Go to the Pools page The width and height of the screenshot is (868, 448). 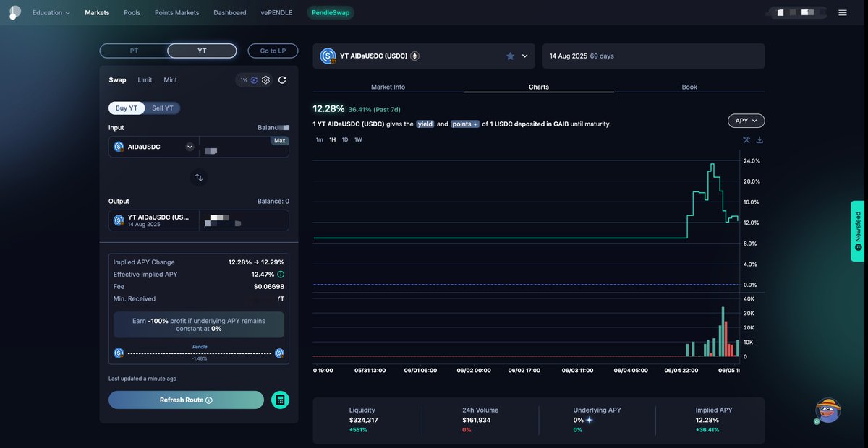coord(132,13)
